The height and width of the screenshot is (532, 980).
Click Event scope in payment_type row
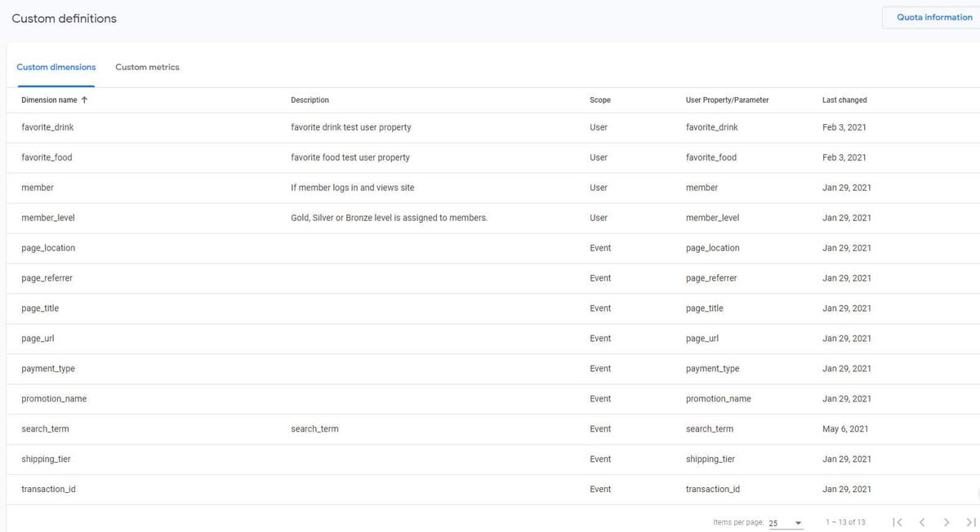click(600, 369)
